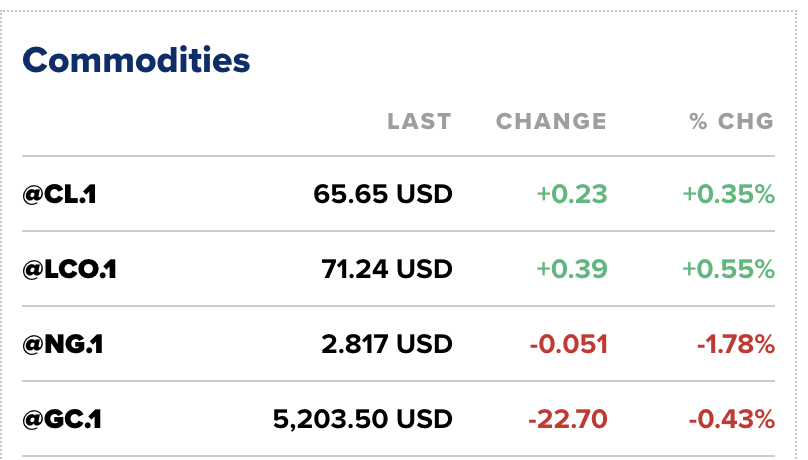Screen dimensions: 808x460
Task: Click the -1.78% percent change
Action: tap(735, 345)
